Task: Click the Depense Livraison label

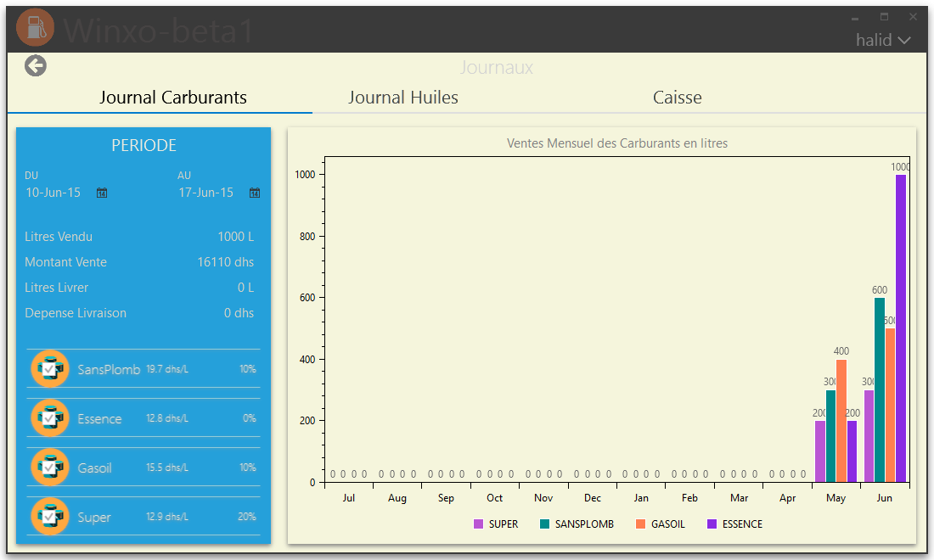Action: (76, 314)
